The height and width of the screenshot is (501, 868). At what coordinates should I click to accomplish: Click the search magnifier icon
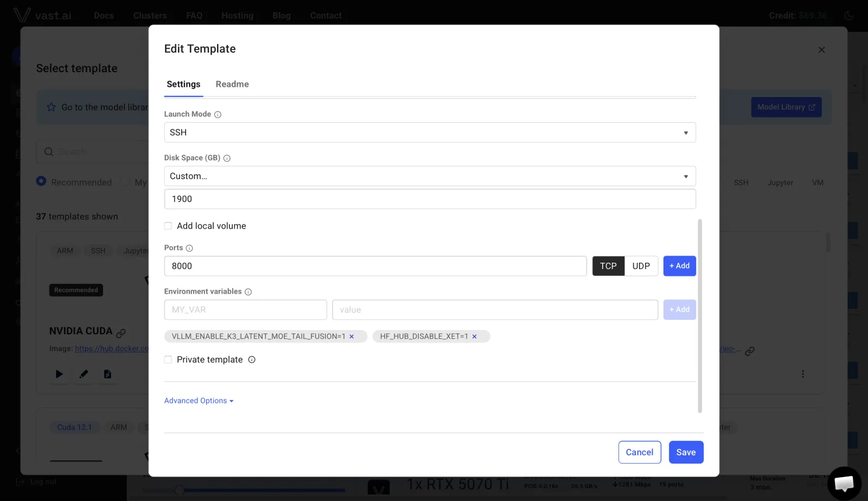click(49, 152)
